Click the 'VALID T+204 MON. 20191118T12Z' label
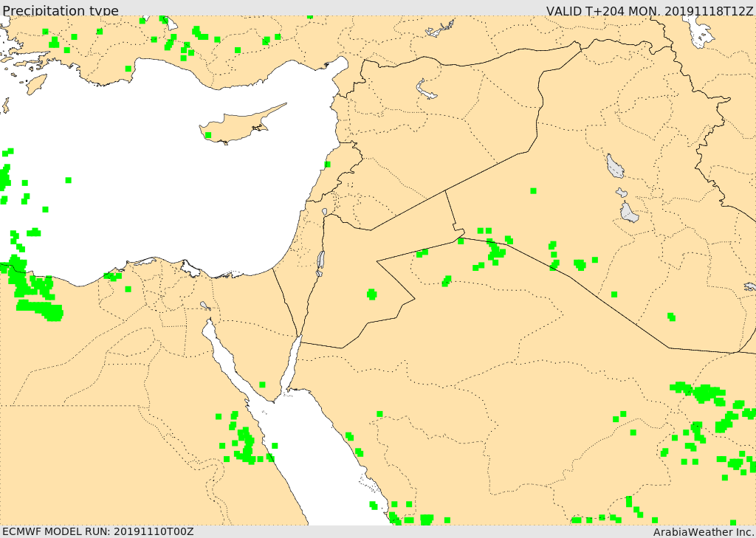The height and width of the screenshot is (538, 756). click(x=650, y=10)
